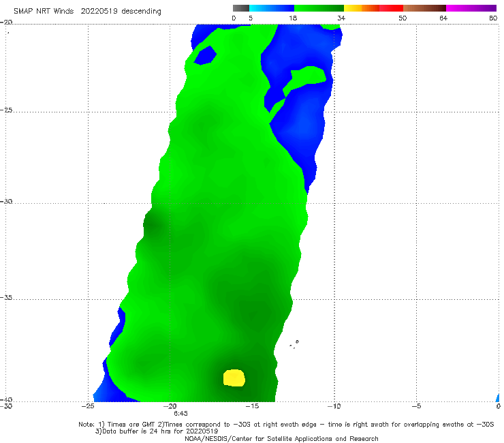Select the blue segment of the color bar
The width and height of the screenshot is (504, 443).
point(272,8)
